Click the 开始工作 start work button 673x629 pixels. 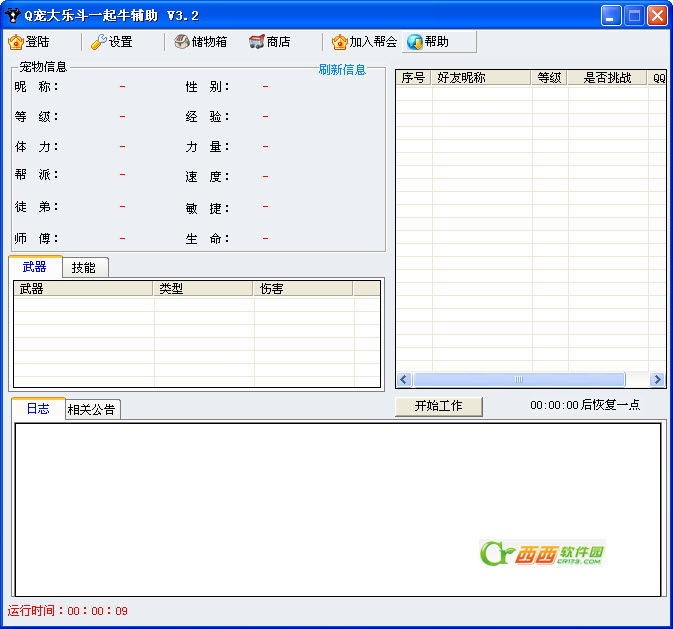point(439,406)
